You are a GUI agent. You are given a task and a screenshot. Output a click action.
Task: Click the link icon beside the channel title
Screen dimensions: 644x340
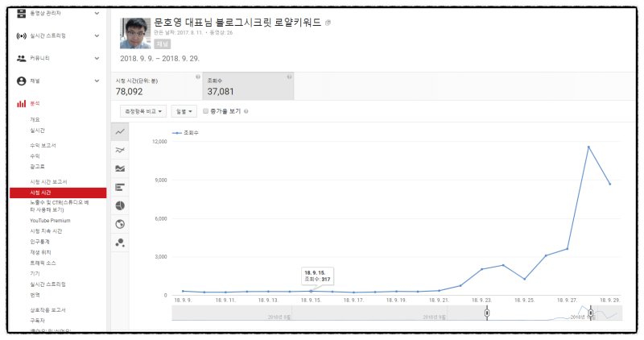click(328, 23)
